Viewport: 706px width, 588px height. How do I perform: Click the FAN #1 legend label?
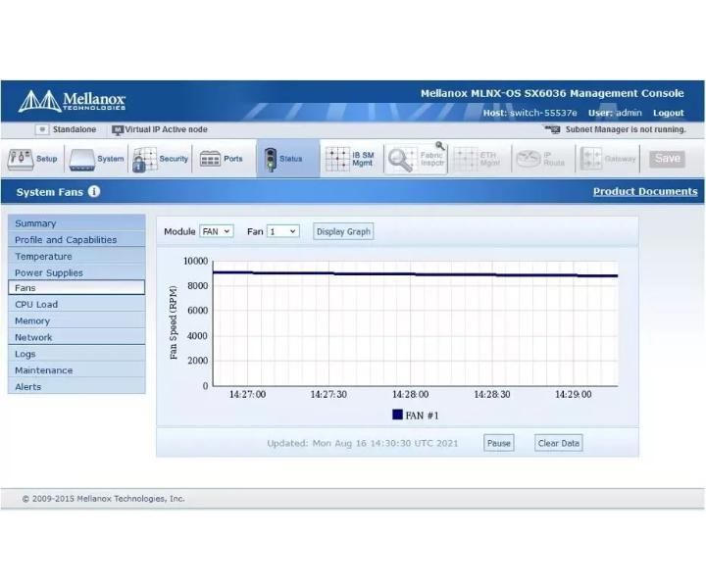(x=422, y=416)
